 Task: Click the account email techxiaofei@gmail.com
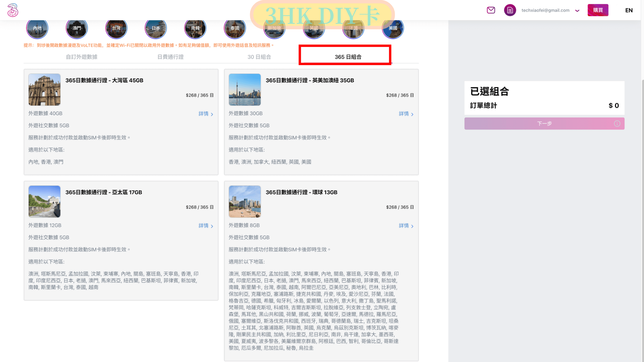545,10
